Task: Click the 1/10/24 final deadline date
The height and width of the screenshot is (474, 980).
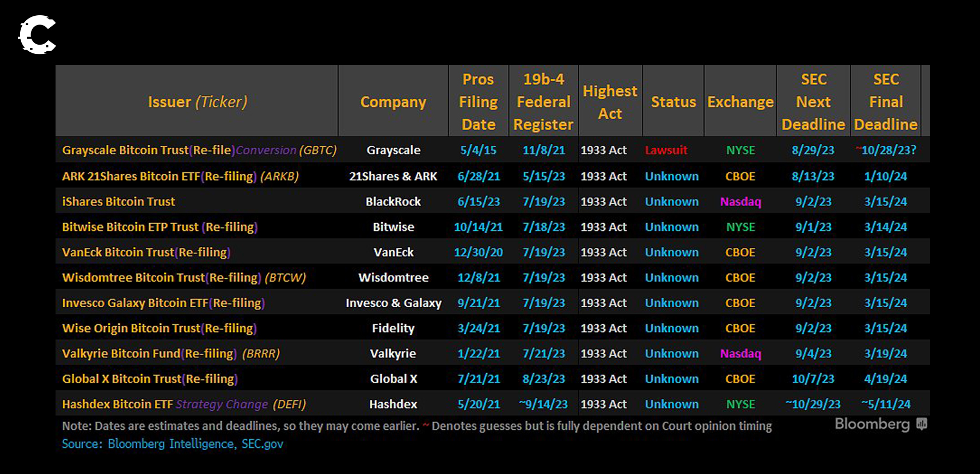Action: (x=885, y=177)
